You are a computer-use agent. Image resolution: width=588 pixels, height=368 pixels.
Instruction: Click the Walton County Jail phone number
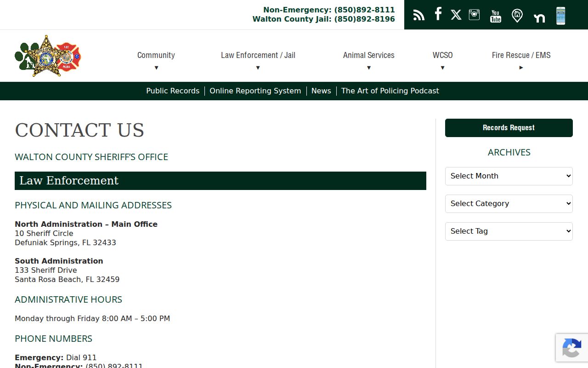[364, 19]
